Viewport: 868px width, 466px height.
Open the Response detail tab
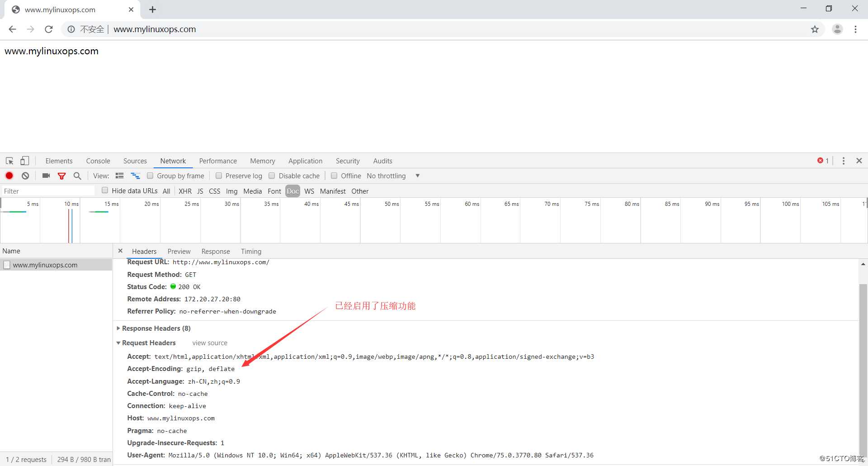tap(216, 252)
